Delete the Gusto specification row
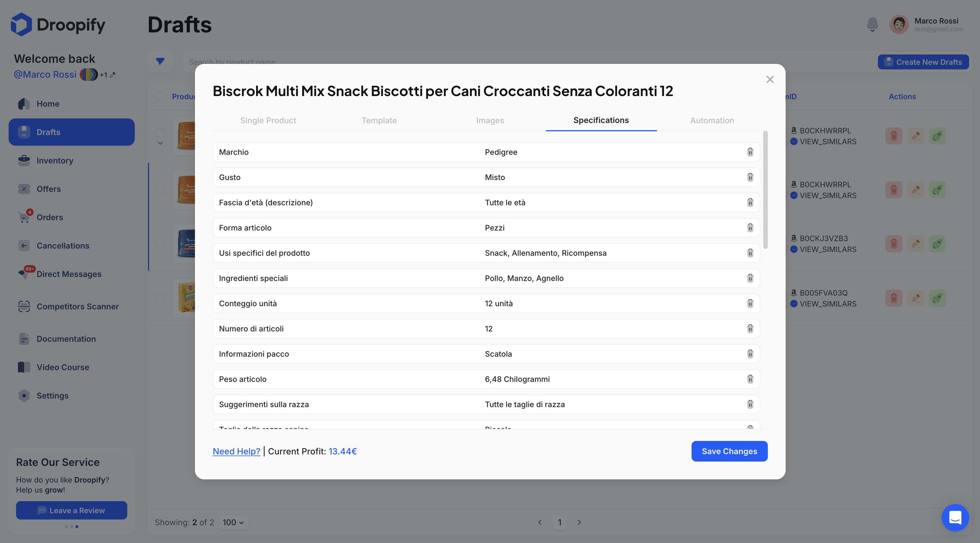This screenshot has width=980, height=543. 750,177
